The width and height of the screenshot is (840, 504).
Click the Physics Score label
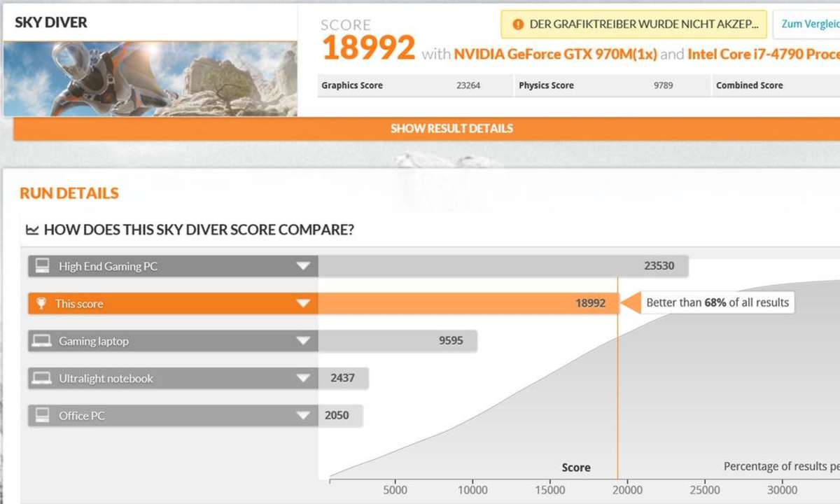[546, 85]
